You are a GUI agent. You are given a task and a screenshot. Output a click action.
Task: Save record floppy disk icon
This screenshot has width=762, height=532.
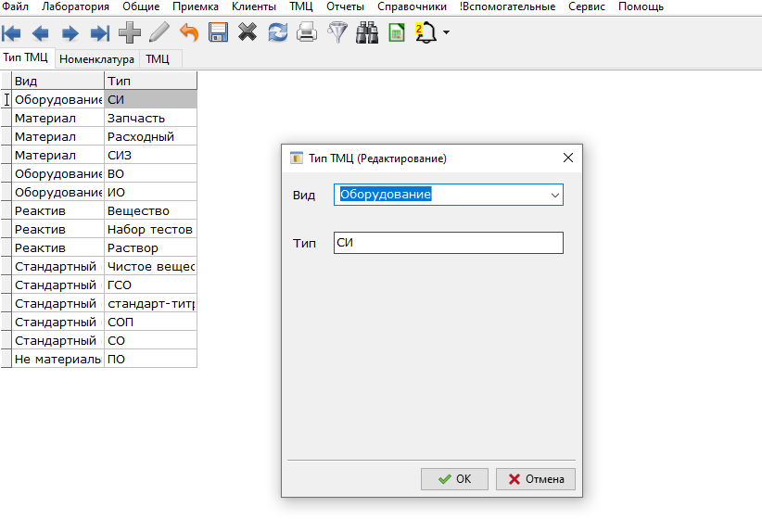click(x=218, y=32)
